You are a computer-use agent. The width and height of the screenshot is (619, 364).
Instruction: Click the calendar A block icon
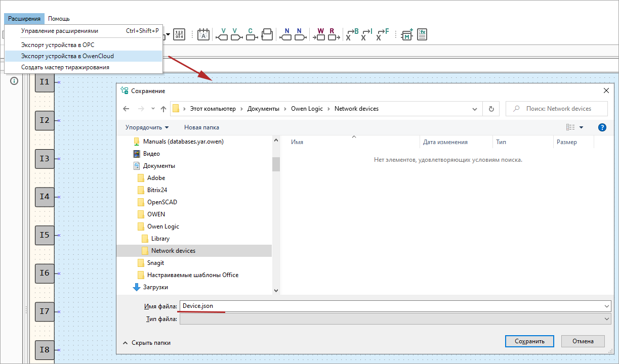click(x=203, y=34)
